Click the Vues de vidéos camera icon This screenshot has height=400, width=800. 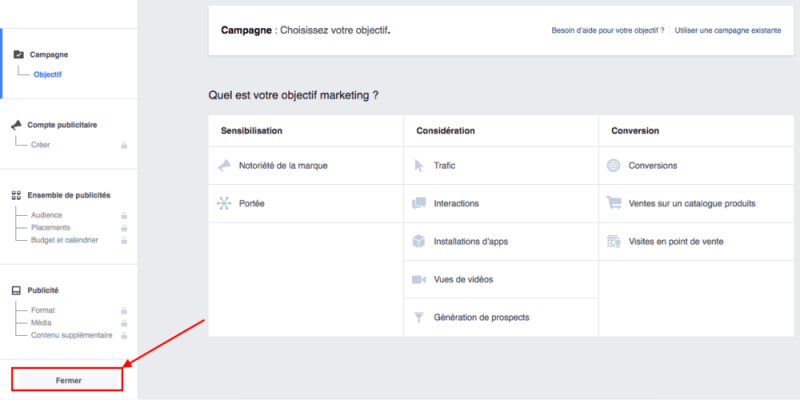click(x=419, y=280)
